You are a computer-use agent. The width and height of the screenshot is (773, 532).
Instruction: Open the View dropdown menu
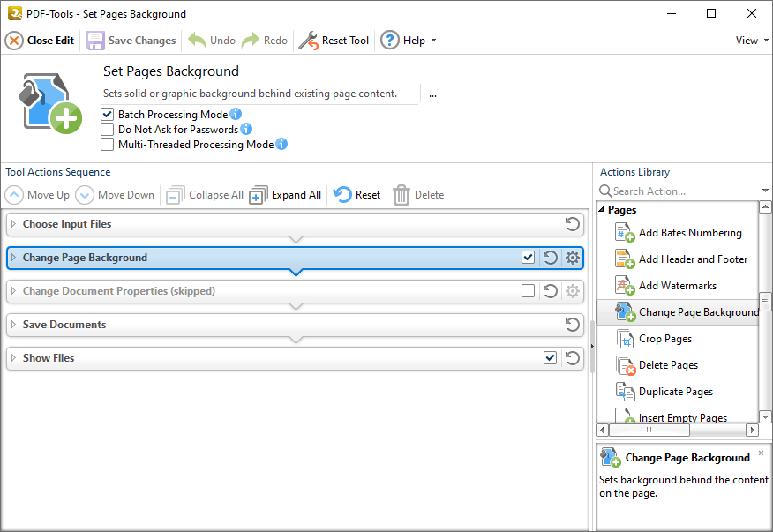tap(752, 41)
